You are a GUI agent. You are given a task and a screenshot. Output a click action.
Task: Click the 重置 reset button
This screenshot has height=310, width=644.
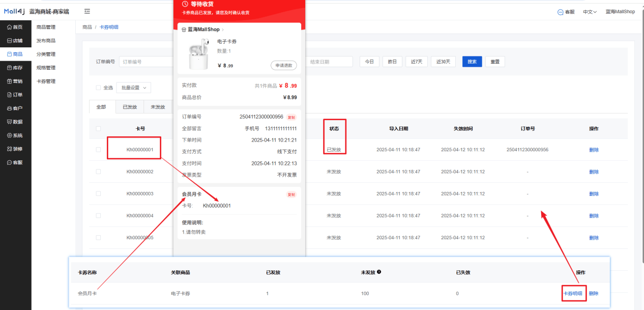pos(495,62)
